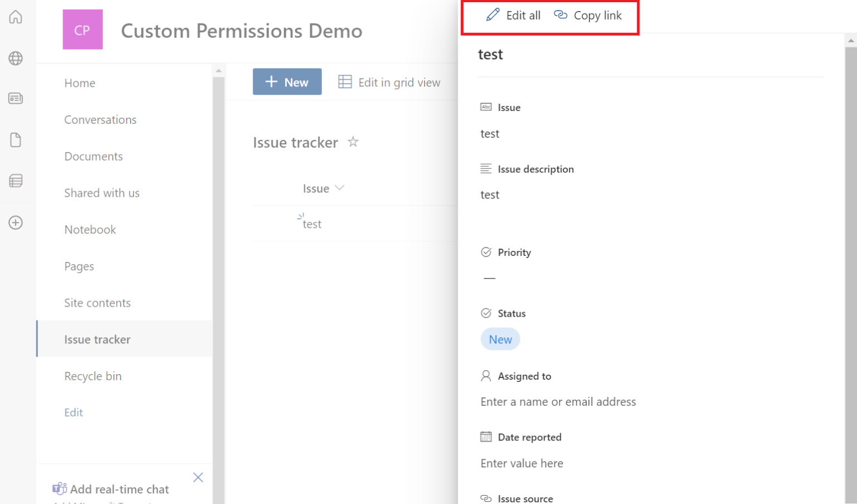Click the pencil icon next to Edit all
The height and width of the screenshot is (504, 857).
tap(493, 15)
